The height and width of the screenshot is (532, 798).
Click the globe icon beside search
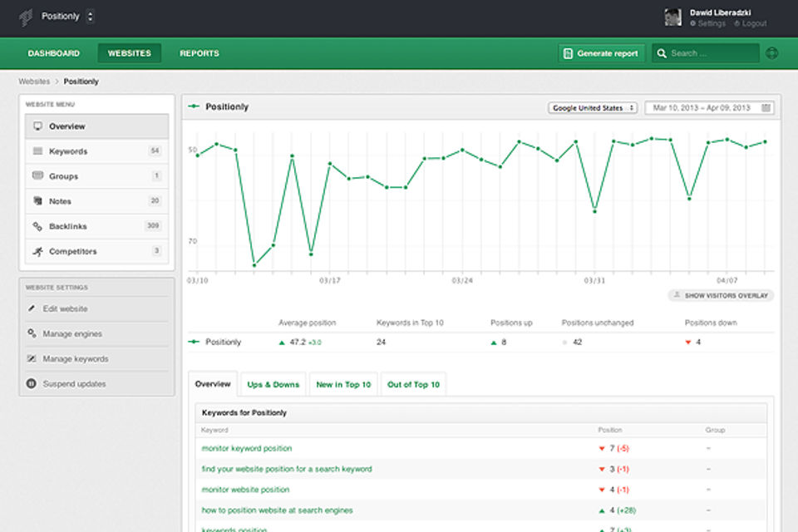tap(772, 53)
